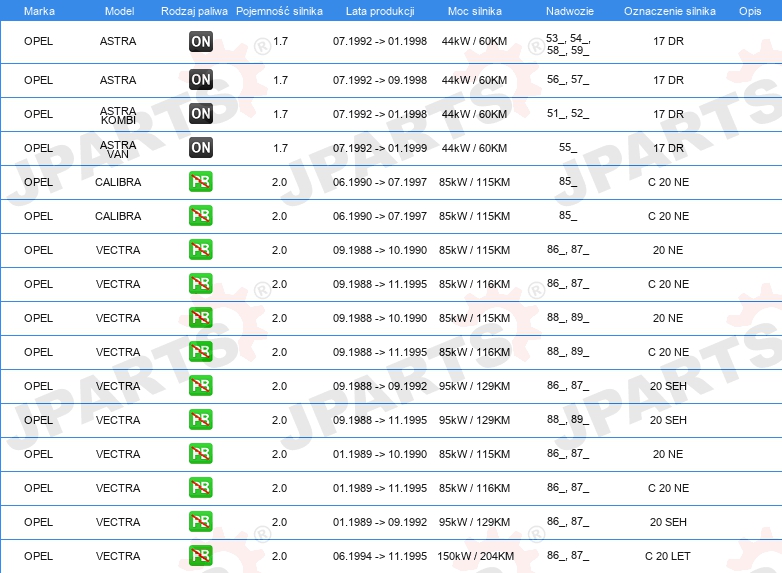
Task: Click petrol icon for VECTRA 20 NE body 88_, 89_
Action: 201,318
